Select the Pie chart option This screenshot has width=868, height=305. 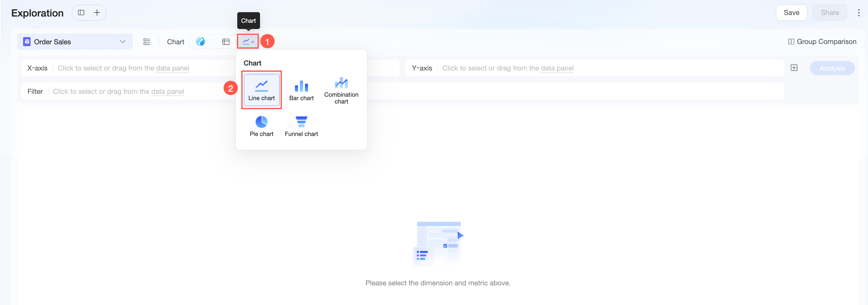click(262, 126)
